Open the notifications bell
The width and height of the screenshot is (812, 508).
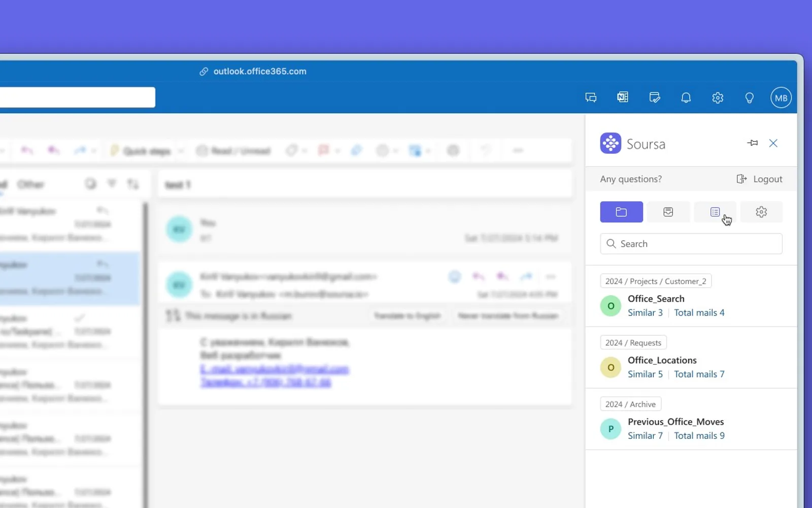[686, 98]
